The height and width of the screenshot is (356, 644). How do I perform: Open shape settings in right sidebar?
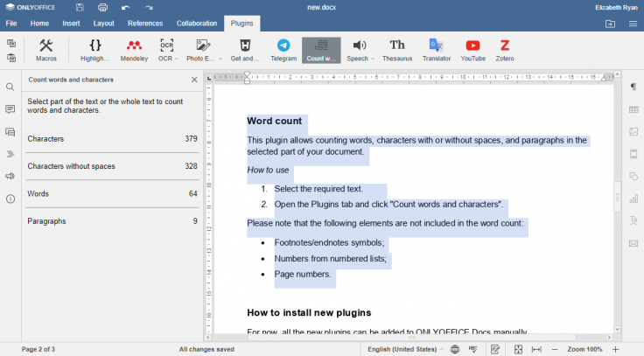tap(633, 177)
